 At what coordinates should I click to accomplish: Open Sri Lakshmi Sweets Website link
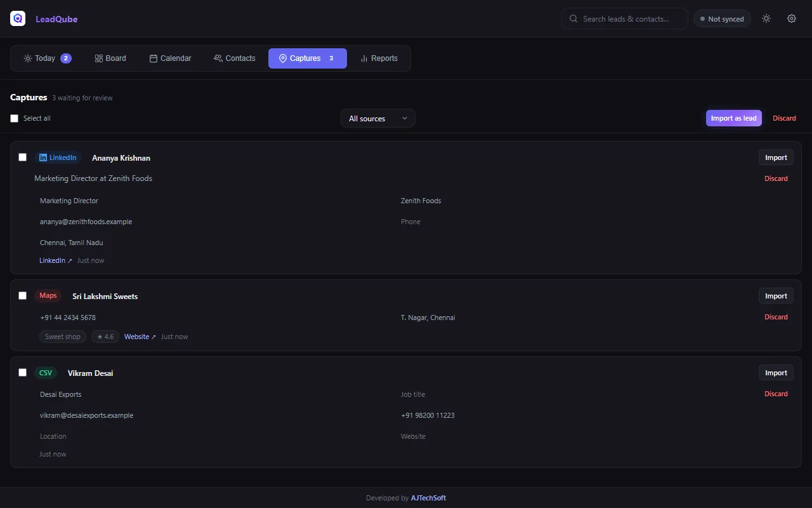point(140,337)
